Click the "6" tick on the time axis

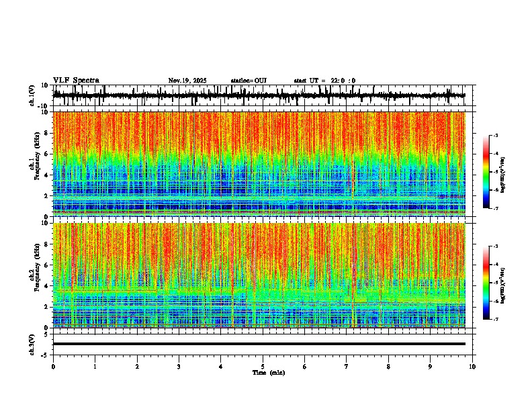(x=305, y=367)
